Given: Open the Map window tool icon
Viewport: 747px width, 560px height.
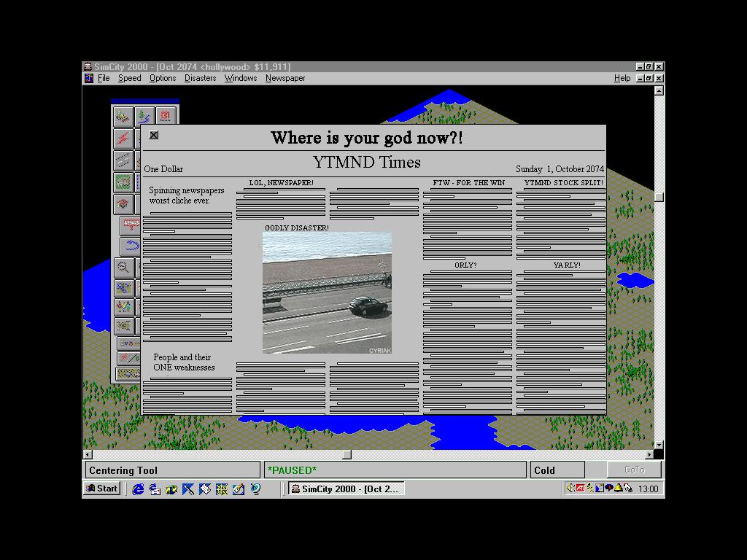Looking at the screenshot, I should 123,287.
